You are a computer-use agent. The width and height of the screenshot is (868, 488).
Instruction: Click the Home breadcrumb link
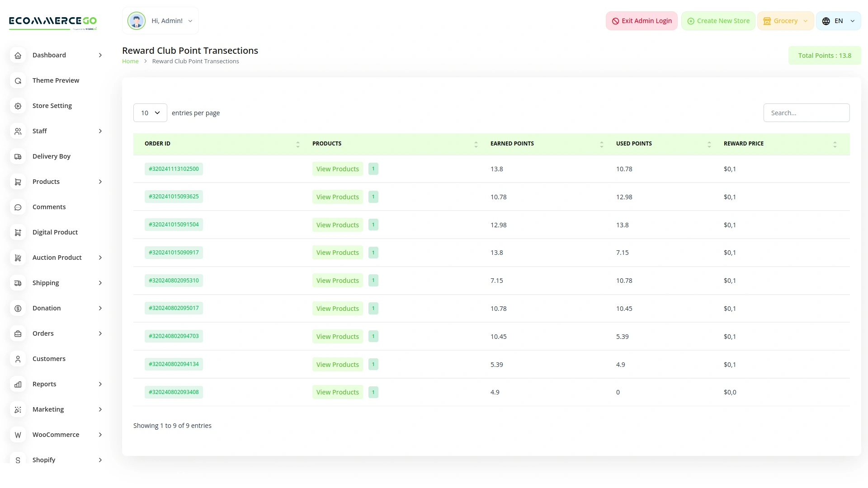click(x=130, y=61)
